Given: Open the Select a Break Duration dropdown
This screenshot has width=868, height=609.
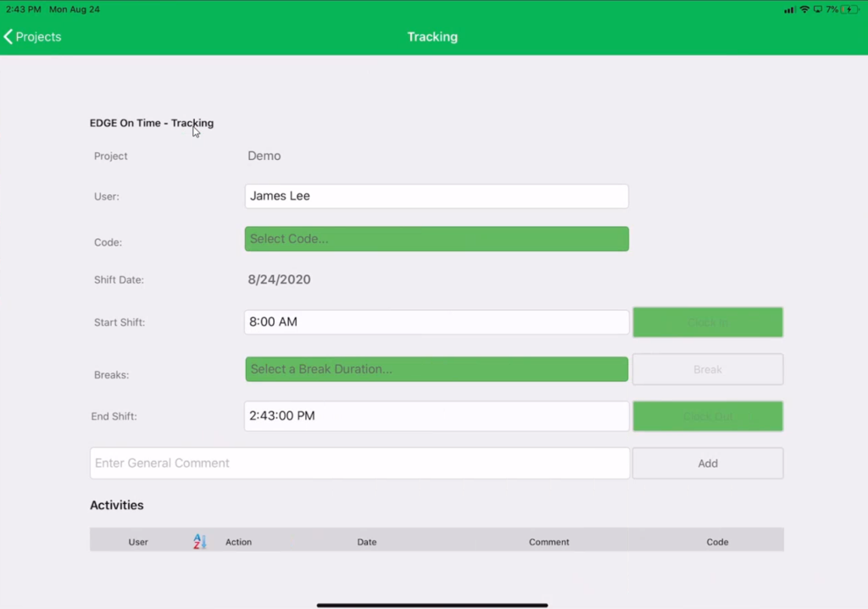Looking at the screenshot, I should (436, 368).
